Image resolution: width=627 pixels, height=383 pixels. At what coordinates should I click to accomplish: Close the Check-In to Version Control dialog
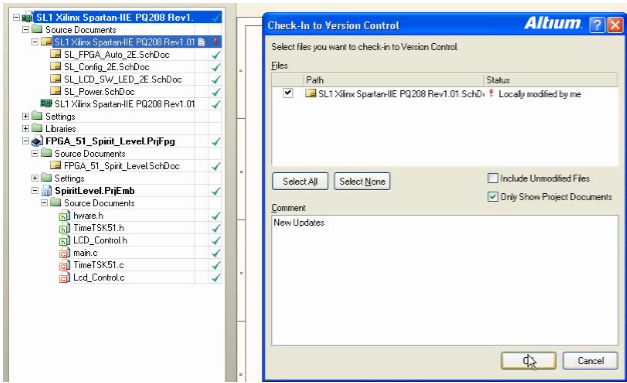click(x=615, y=25)
